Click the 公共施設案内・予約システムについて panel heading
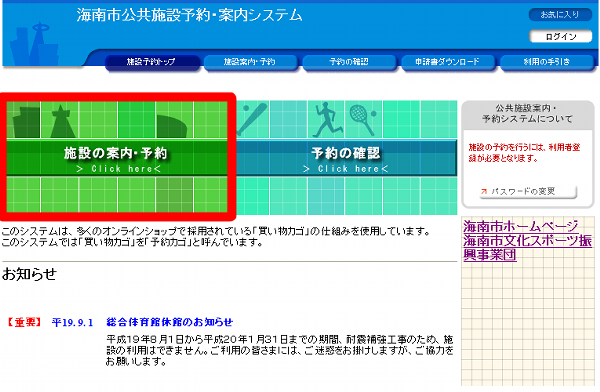This screenshot has width=600, height=392. click(527, 114)
